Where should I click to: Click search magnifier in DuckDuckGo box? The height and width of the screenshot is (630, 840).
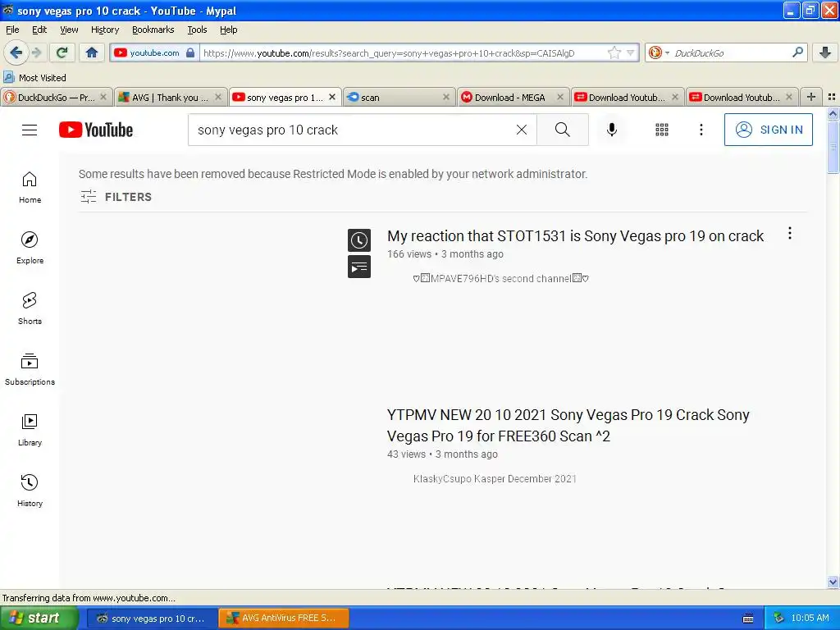(x=797, y=52)
